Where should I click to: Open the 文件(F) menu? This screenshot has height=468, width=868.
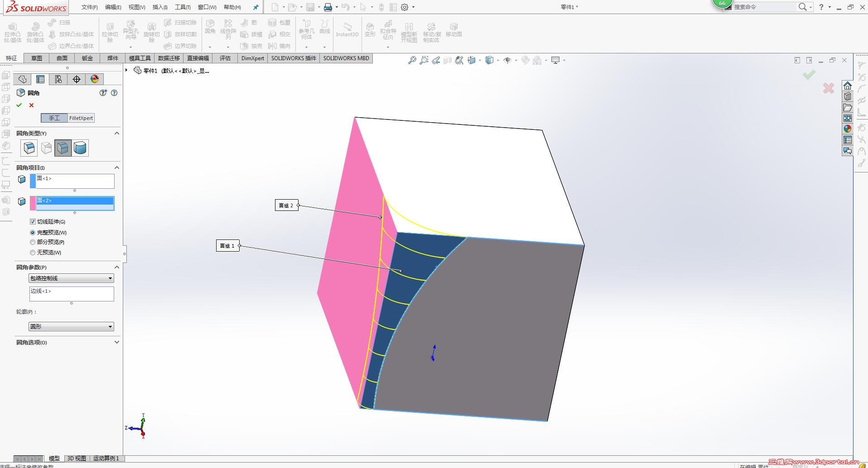pos(90,7)
